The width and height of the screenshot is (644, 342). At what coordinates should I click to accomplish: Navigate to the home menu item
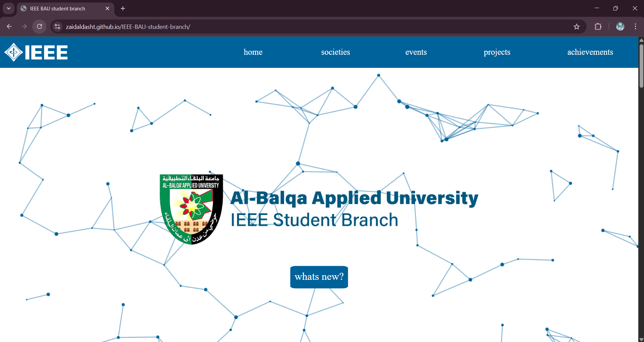[253, 52]
